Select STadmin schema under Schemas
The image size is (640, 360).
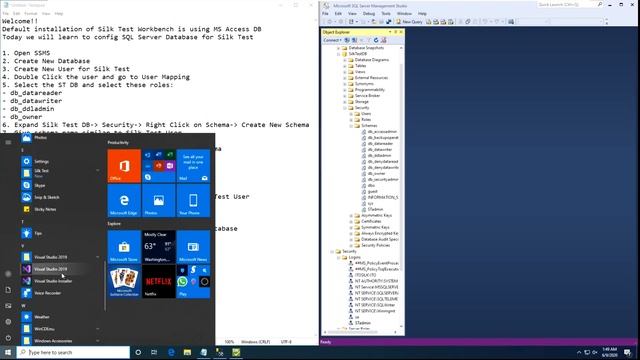[375, 209]
